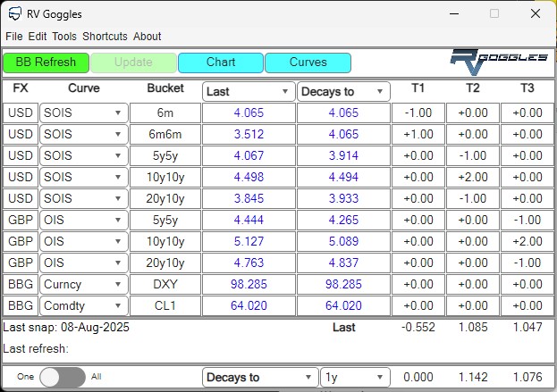Click the Bucket column header
557x392 pixels.
tap(165, 88)
